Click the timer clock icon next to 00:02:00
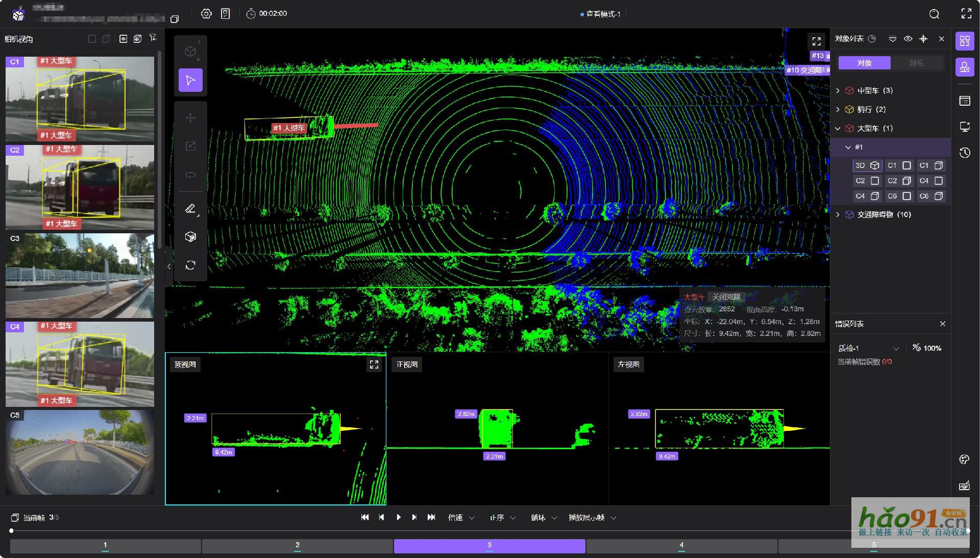980x558 pixels. coord(251,14)
